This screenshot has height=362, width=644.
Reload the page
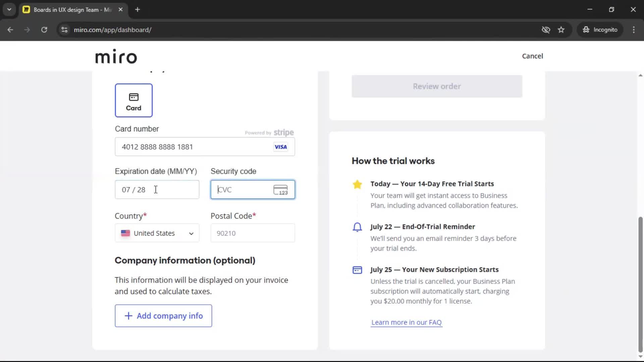coord(44,29)
